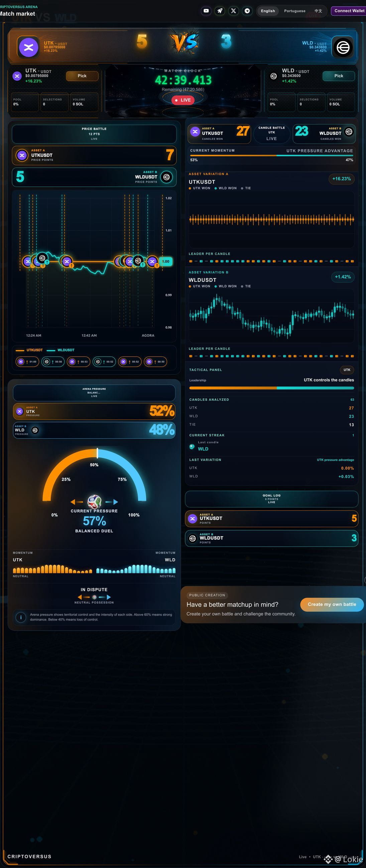This screenshot has height=868, width=366.
Task: Click the WLDUSDT candle variation chart
Action: click(271, 315)
